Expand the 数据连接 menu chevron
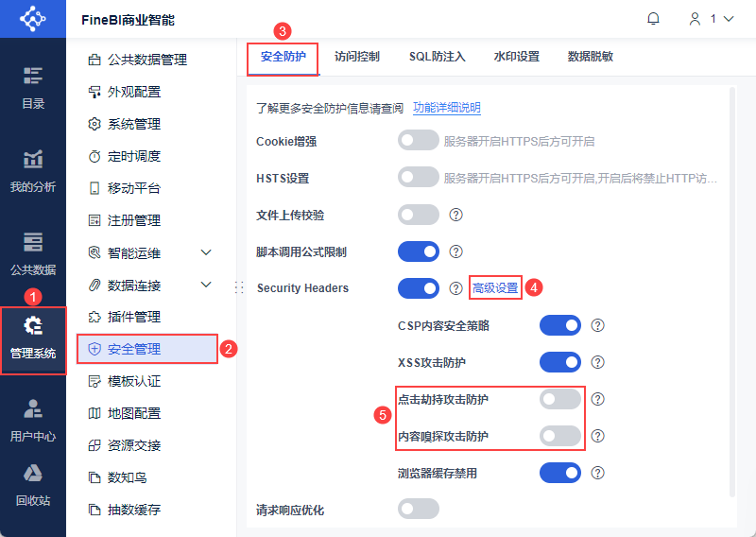756x537 pixels. point(207,285)
